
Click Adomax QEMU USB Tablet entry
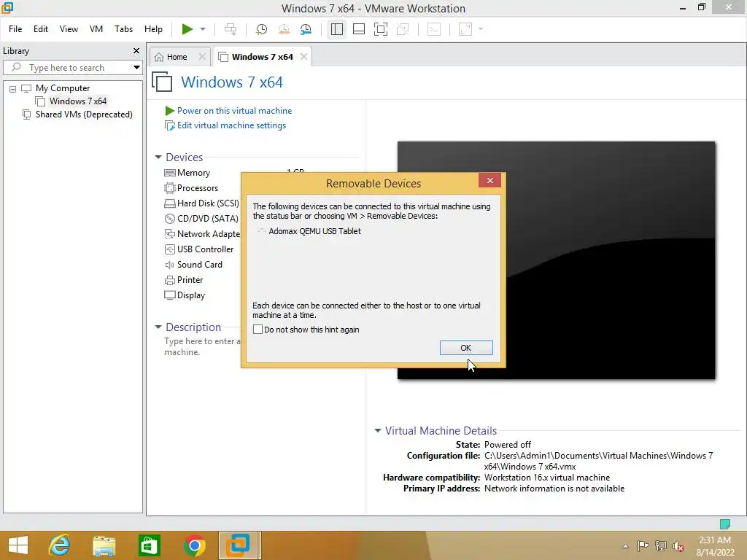coord(314,231)
